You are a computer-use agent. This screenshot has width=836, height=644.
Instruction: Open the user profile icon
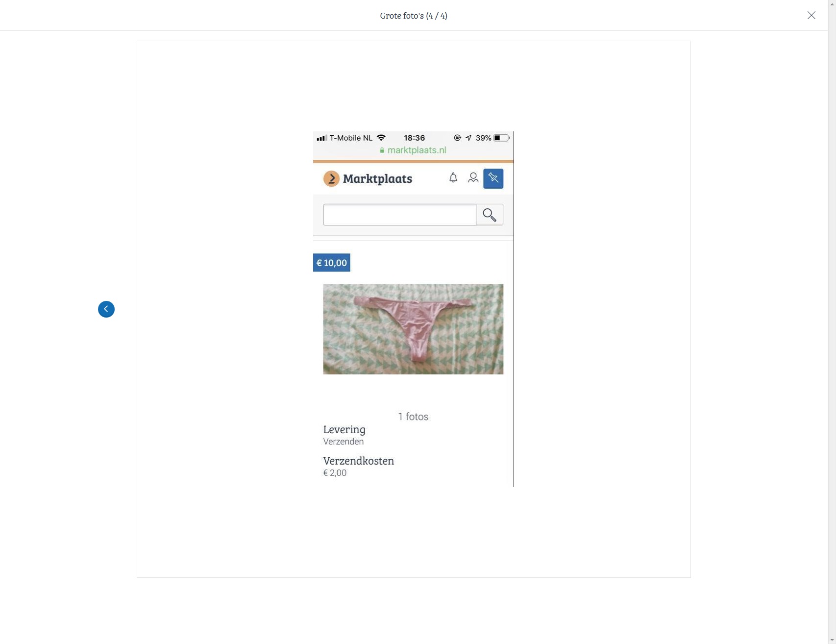tap(473, 178)
